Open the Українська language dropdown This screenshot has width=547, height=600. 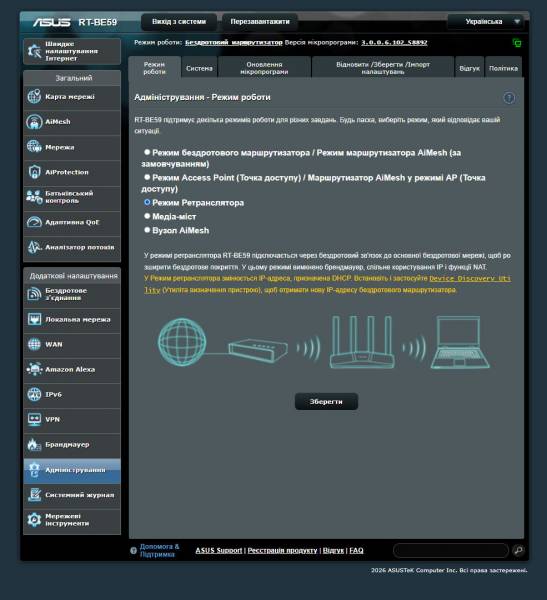487,22
